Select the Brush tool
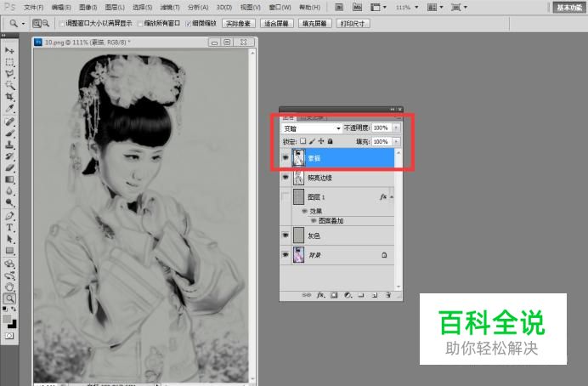588x386 pixels. (9, 133)
